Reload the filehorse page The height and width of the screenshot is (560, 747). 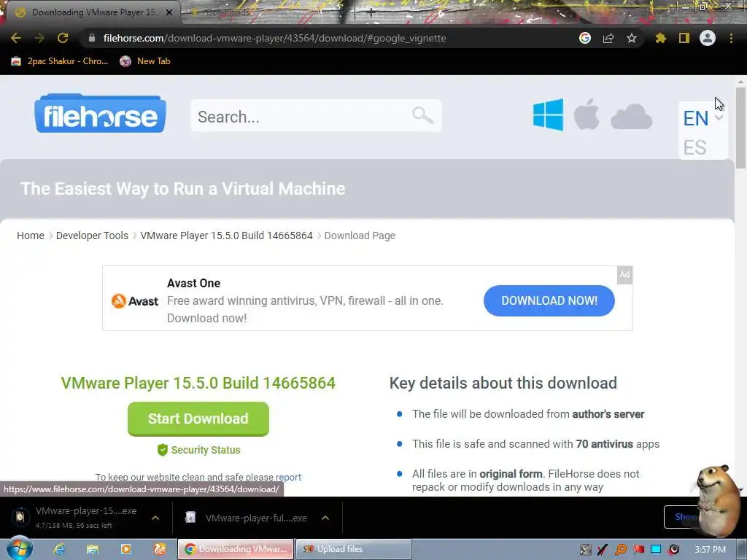coord(63,38)
